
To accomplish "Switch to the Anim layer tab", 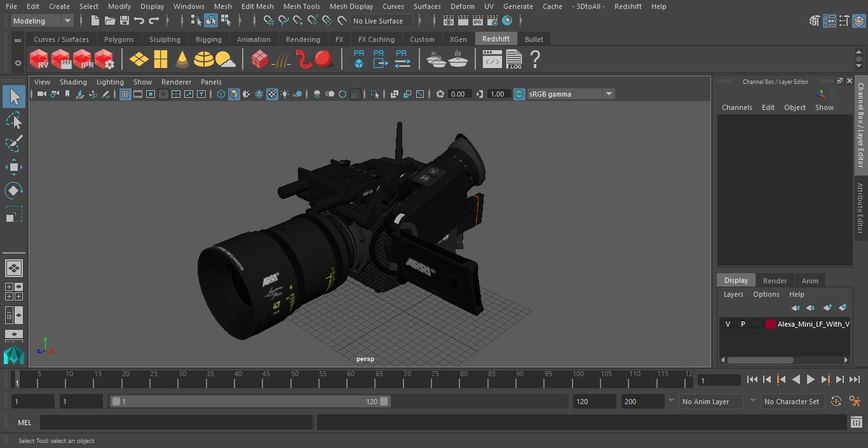I will [810, 281].
